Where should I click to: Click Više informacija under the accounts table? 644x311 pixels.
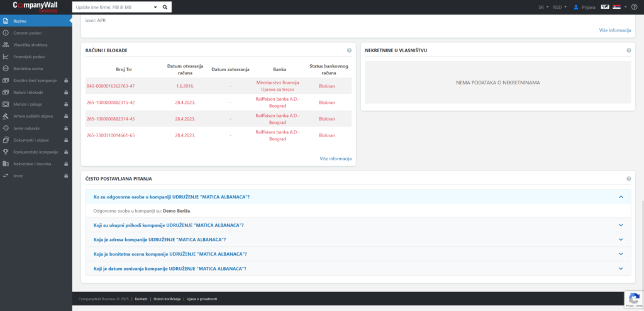click(x=335, y=159)
